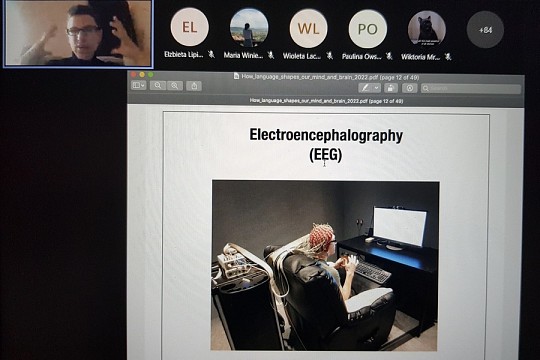Select Wiktoria Mr... cat avatar
This screenshot has height=360, width=540.
pos(427,29)
